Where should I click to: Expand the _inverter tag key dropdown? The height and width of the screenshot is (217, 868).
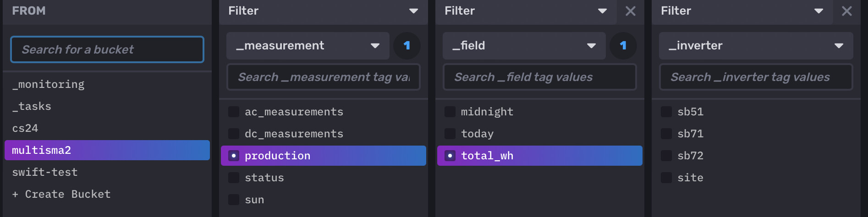tap(756, 46)
